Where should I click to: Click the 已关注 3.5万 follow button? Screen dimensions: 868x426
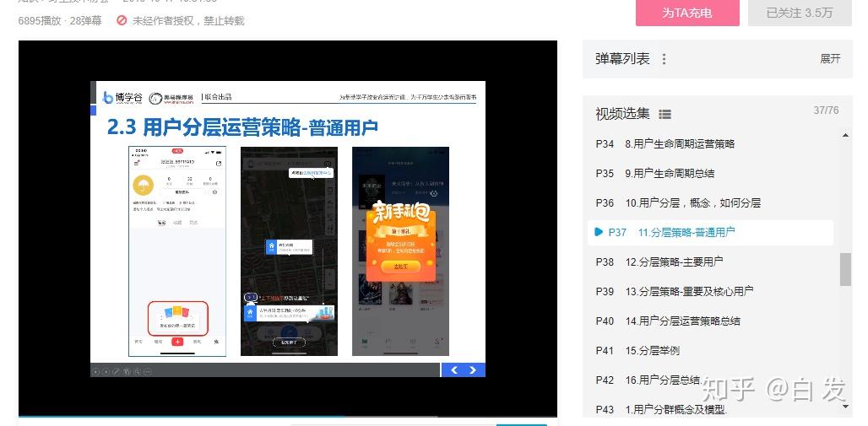800,13
